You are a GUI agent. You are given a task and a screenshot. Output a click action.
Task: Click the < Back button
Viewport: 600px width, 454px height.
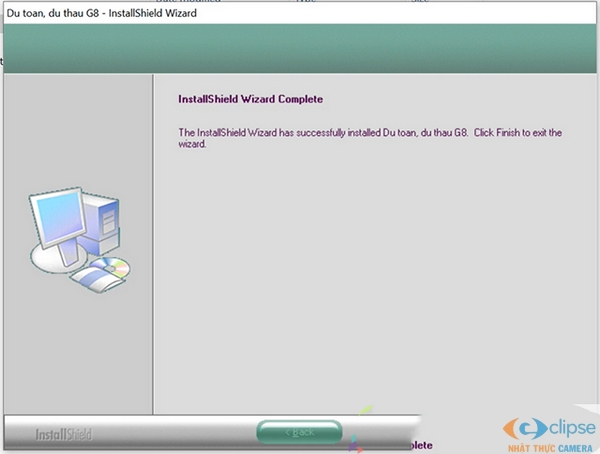coord(299,432)
